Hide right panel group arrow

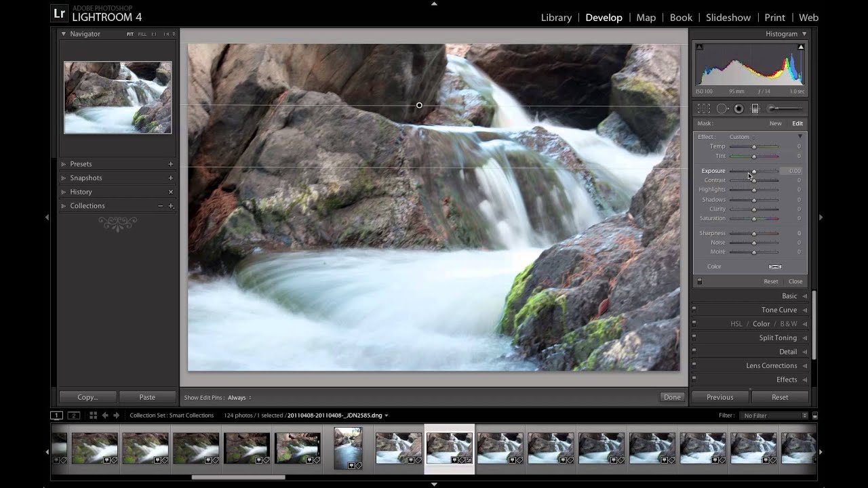pyautogui.click(x=821, y=218)
